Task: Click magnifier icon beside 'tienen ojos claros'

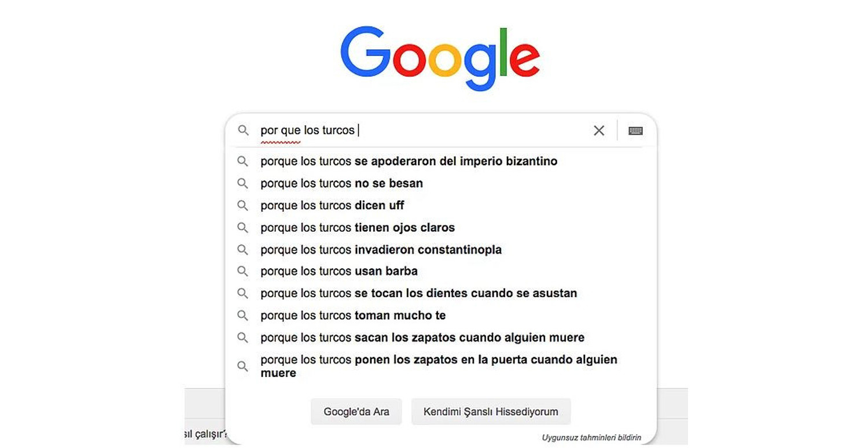Action: [243, 228]
